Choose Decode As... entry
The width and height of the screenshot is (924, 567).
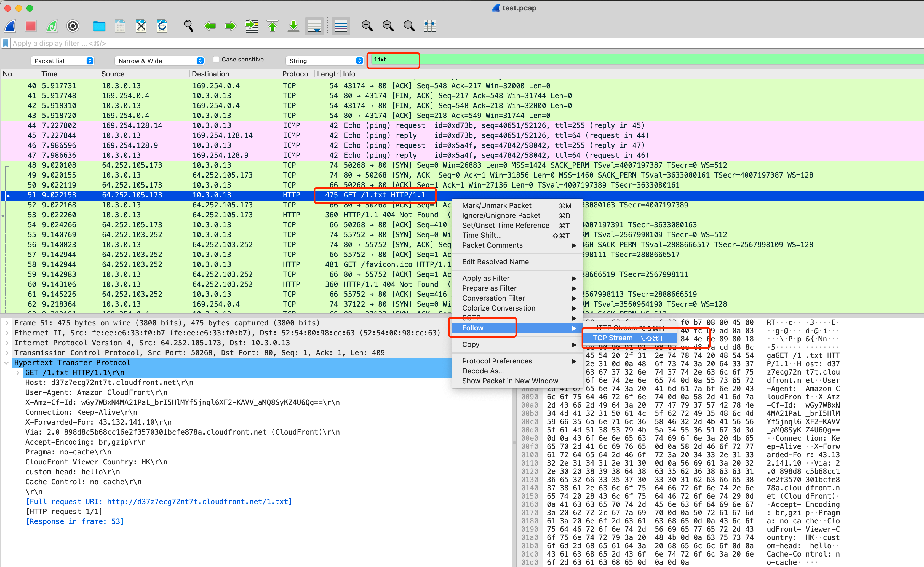pos(517,371)
